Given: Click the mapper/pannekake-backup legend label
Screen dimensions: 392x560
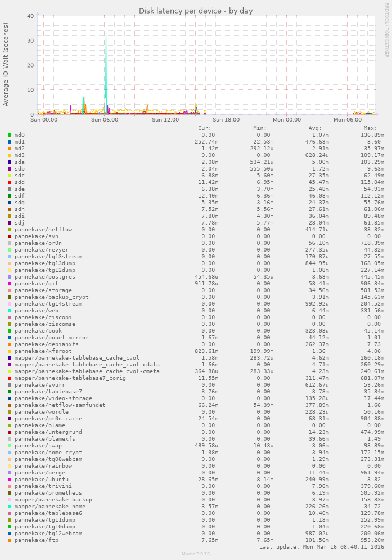Looking at the screenshot, I should (53, 500).
